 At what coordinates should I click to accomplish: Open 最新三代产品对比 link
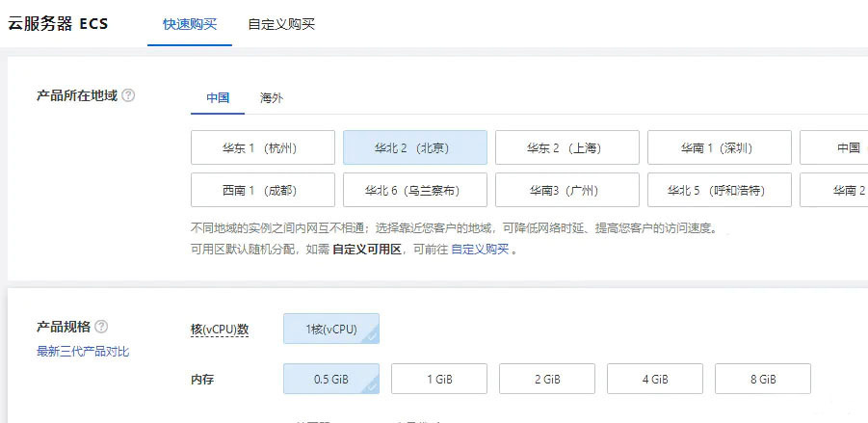(x=83, y=352)
